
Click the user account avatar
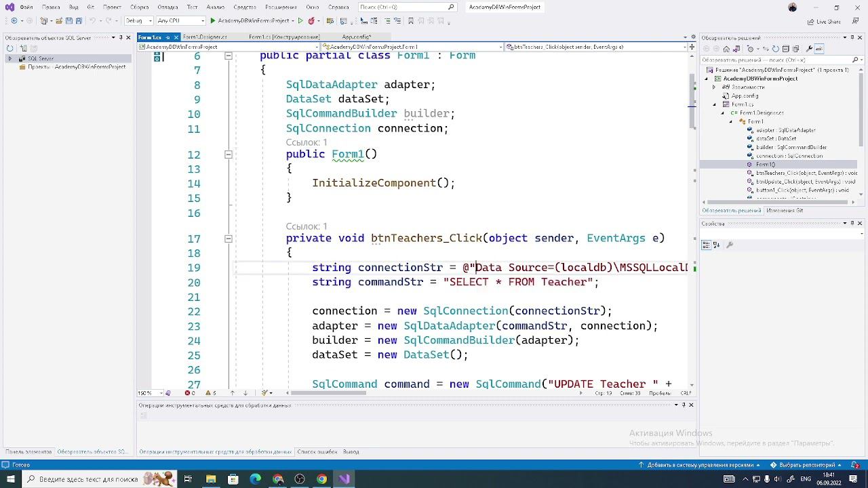(793, 7)
